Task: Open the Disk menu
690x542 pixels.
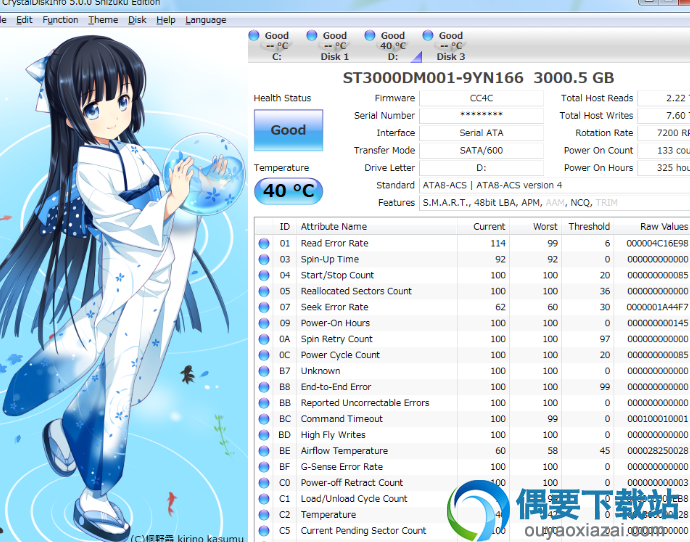Action: point(137,20)
